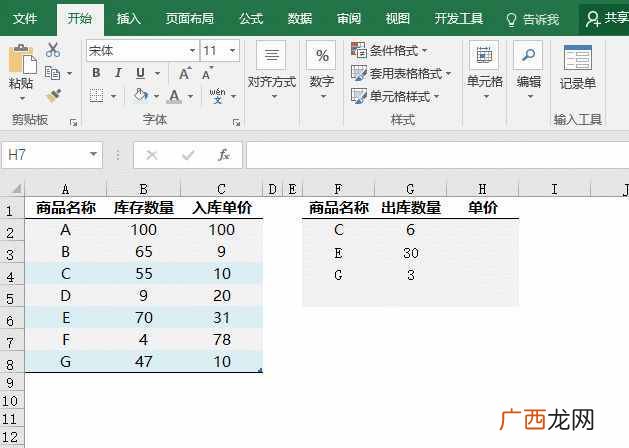Image resolution: width=629 pixels, height=448 pixels.
Task: Open fill color dropdown arrow
Action: (x=156, y=96)
